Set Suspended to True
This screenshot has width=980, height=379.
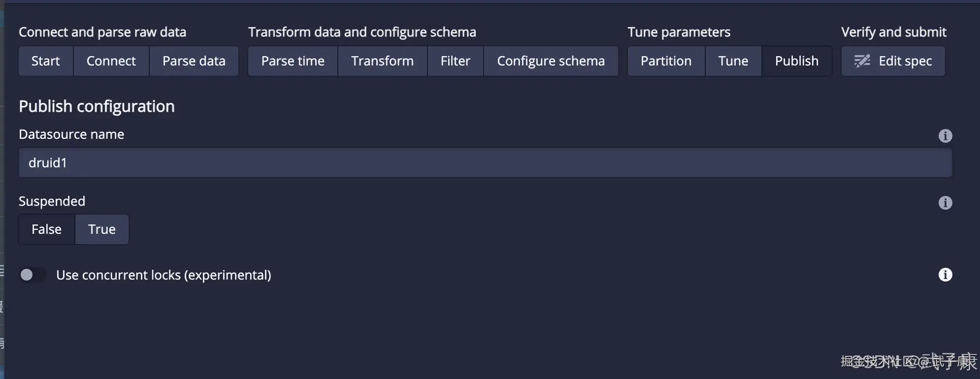tap(101, 229)
